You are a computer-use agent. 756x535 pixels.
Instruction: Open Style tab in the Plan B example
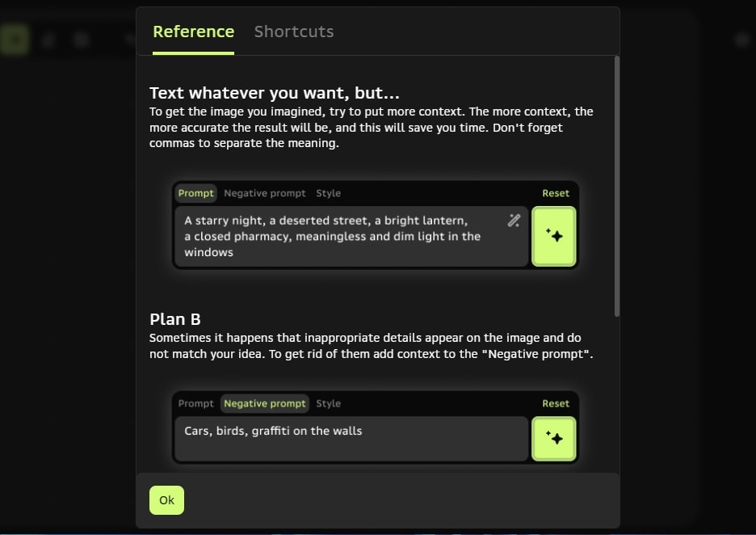tap(328, 403)
